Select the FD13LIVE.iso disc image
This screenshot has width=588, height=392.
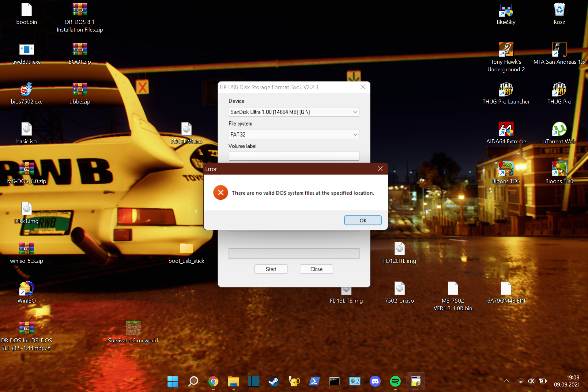pos(187,129)
